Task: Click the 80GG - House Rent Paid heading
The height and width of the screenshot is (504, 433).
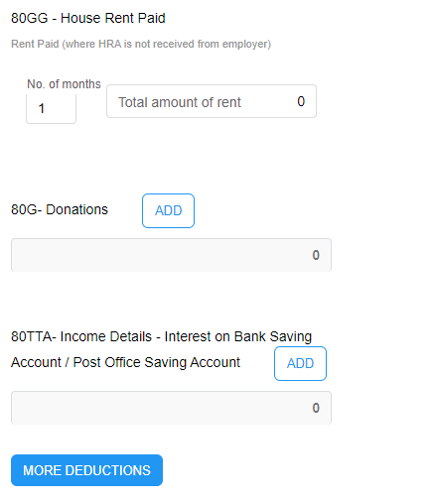Action: coord(88,18)
